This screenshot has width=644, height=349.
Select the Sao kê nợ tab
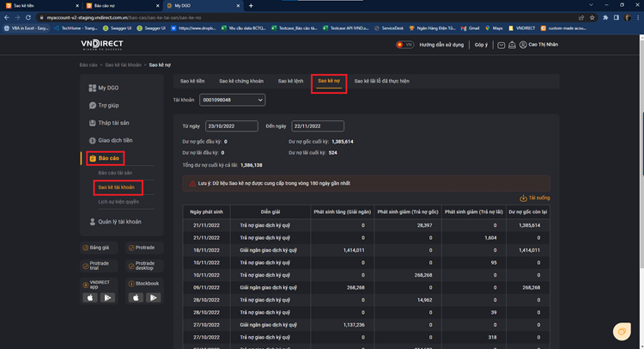tap(329, 81)
